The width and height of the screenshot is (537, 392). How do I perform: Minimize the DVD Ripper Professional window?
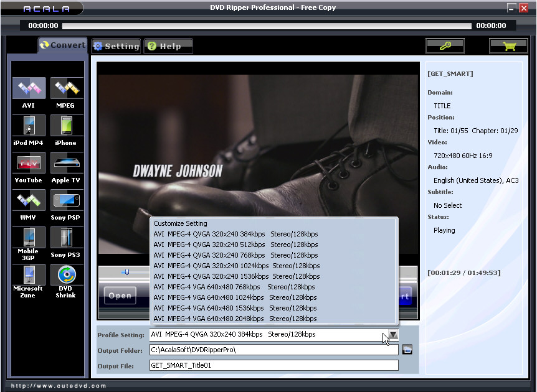511,8
